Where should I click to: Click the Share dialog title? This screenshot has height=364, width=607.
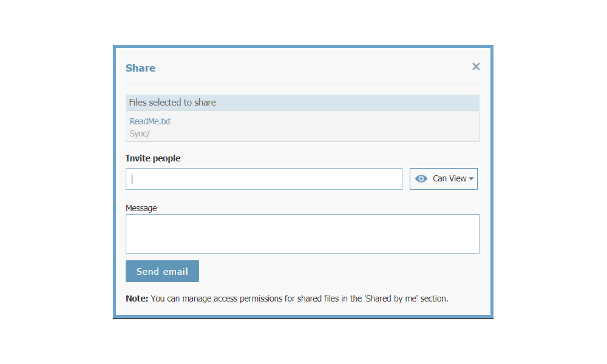[141, 68]
